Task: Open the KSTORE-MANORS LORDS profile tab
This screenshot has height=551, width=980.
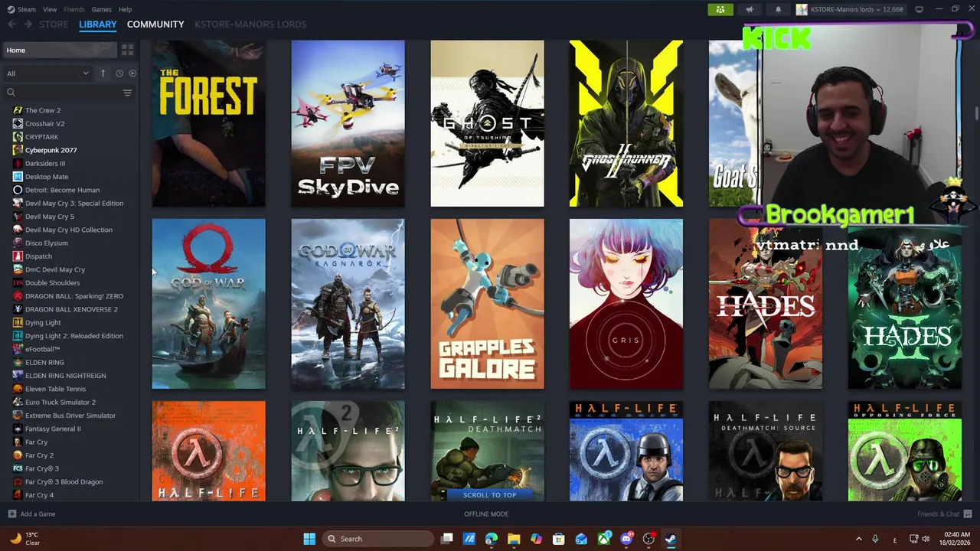Action: pyautogui.click(x=250, y=24)
